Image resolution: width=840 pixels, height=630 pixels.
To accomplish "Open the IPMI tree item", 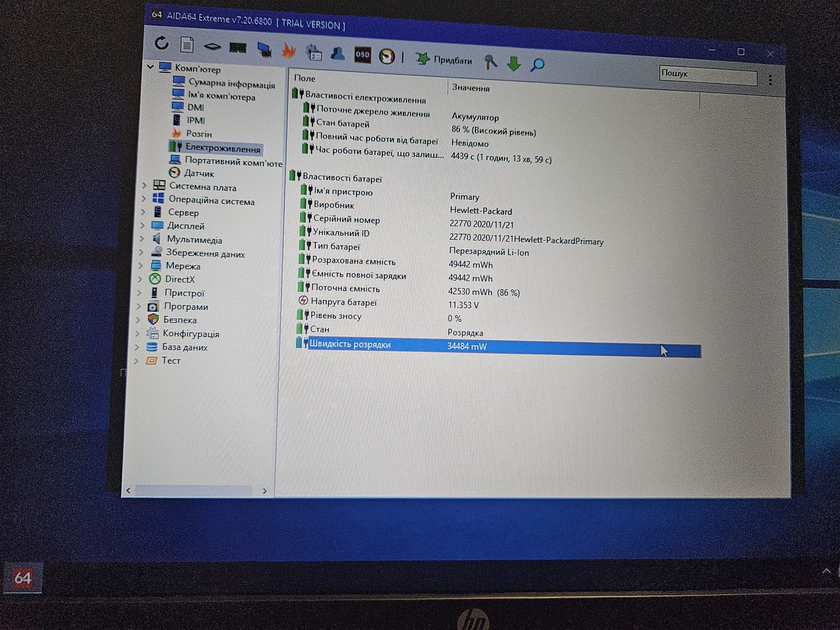I will [189, 120].
